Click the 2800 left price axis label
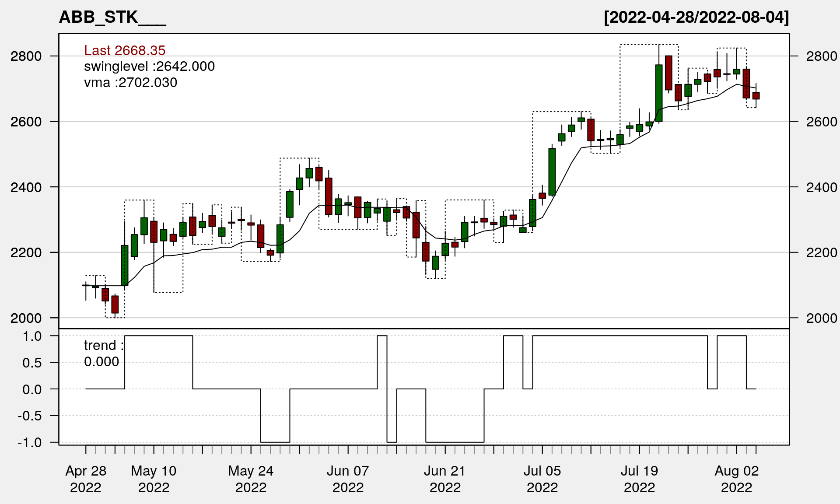840x504 pixels. [26, 56]
